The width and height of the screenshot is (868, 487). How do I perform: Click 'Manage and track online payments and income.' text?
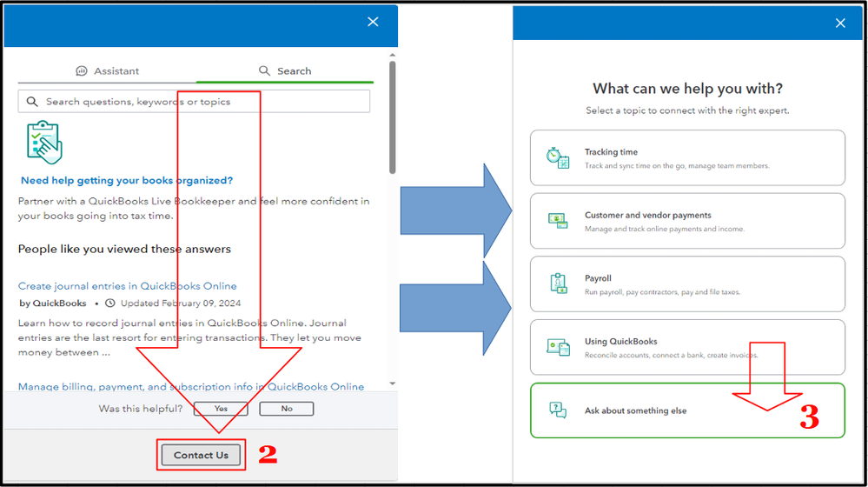(x=665, y=229)
